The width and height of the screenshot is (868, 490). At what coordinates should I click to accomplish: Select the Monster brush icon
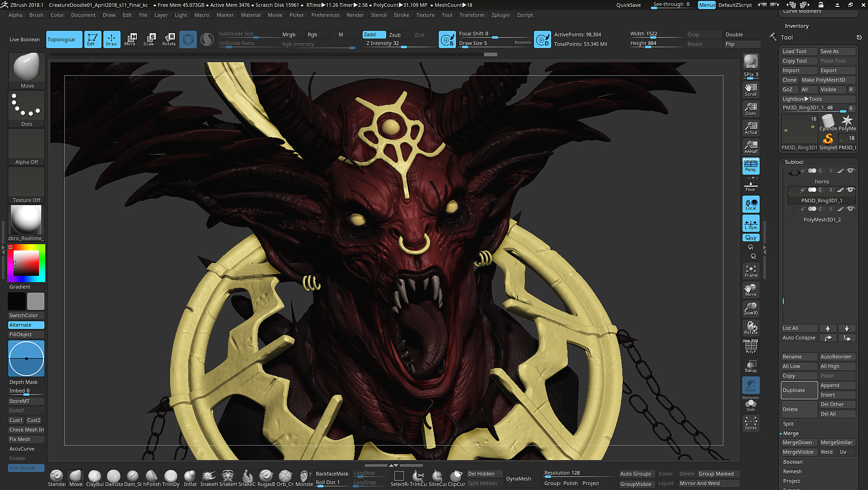pyautogui.click(x=304, y=479)
